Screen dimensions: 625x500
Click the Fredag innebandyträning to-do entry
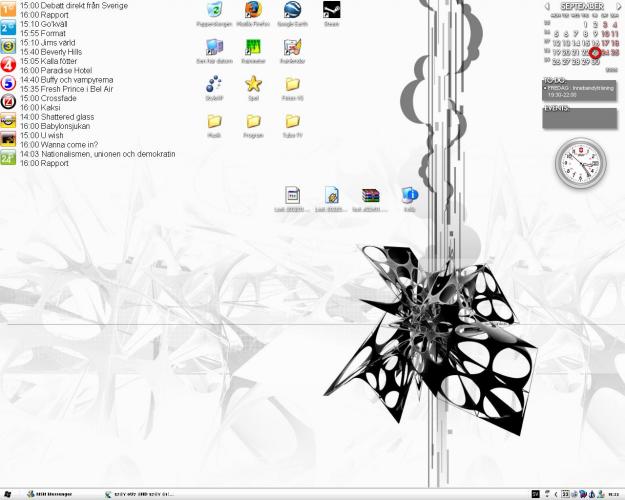pos(580,90)
